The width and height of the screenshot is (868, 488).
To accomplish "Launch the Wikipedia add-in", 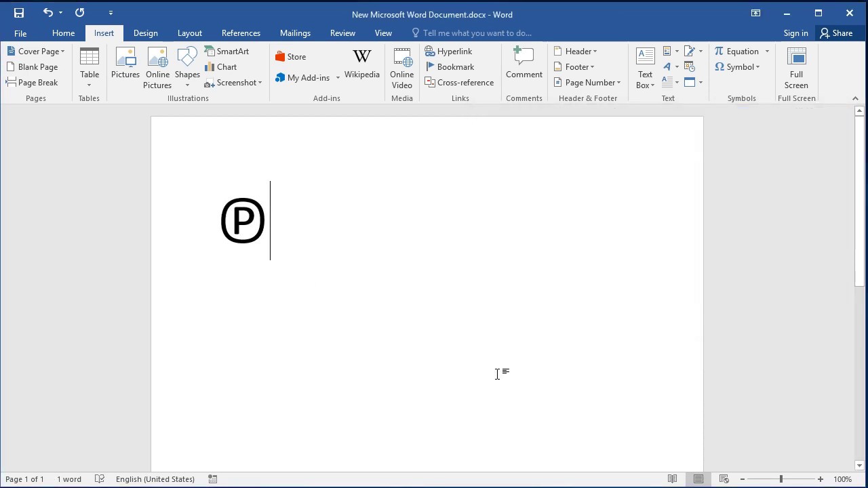I will click(x=362, y=64).
